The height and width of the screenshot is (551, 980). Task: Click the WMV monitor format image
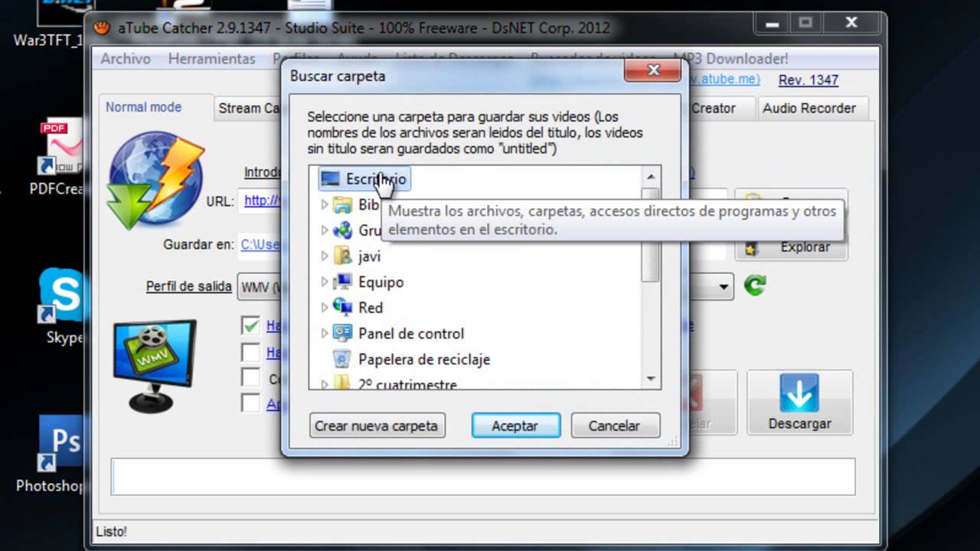155,365
